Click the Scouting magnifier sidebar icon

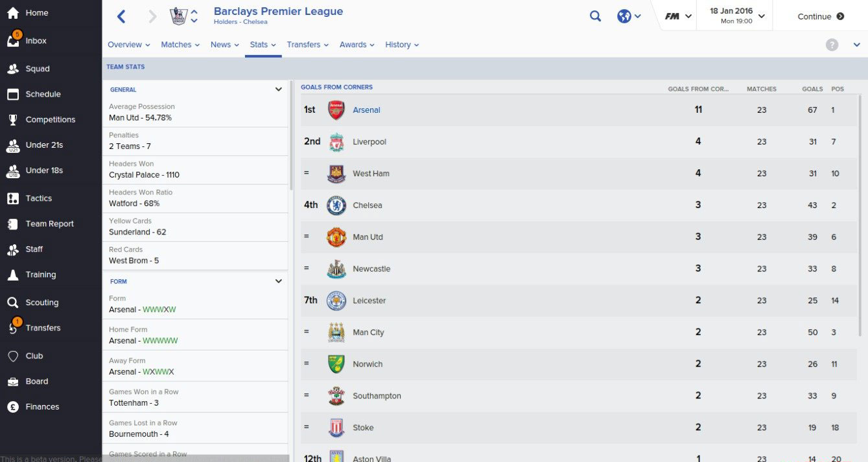coord(13,302)
